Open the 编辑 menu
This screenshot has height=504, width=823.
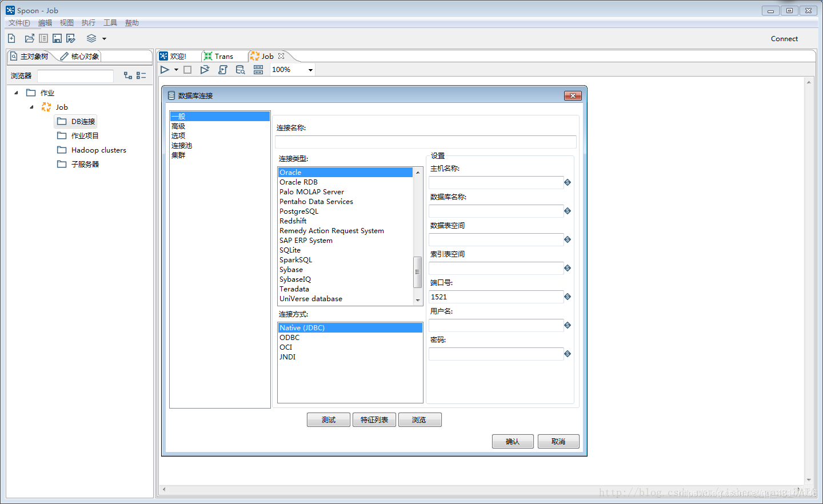click(45, 23)
